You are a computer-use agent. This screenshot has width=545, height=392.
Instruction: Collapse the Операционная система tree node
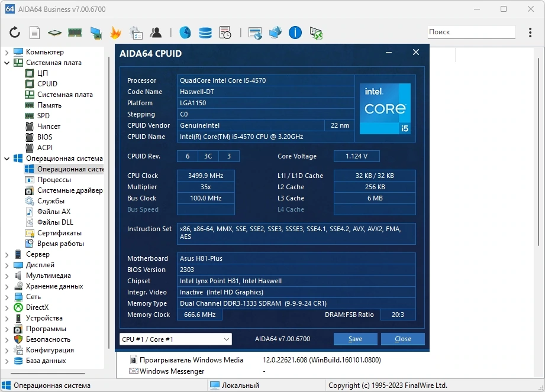7,158
